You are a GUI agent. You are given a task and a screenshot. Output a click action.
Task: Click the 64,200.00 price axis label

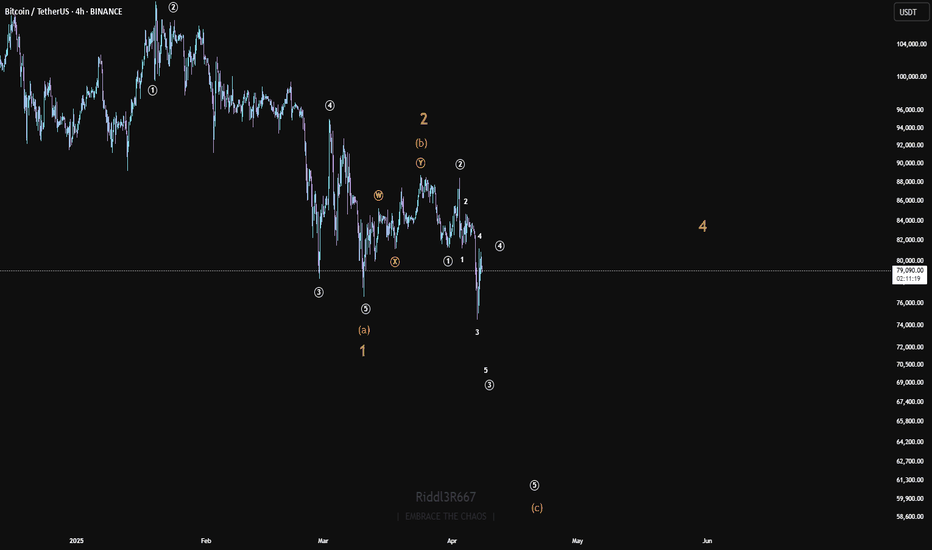click(911, 442)
